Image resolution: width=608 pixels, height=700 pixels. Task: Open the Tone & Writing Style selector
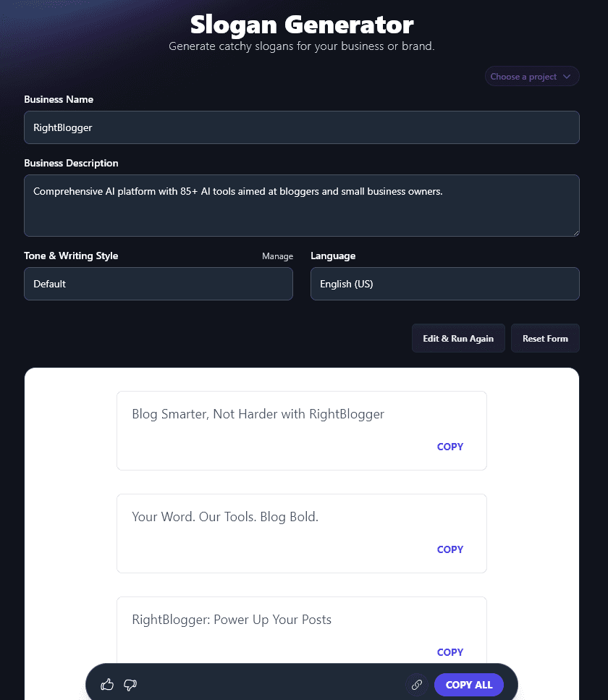point(159,284)
